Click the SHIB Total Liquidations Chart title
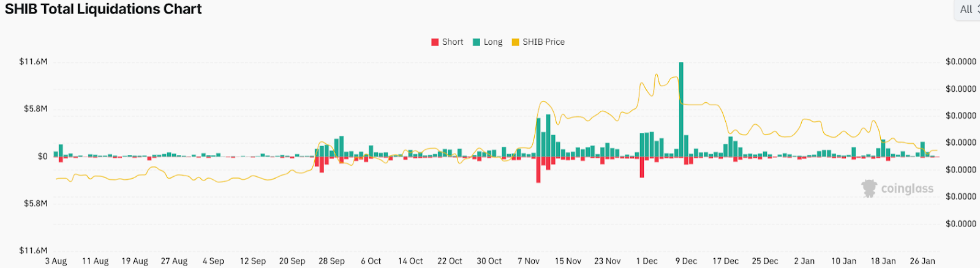The width and height of the screenshot is (980, 268). tap(104, 9)
